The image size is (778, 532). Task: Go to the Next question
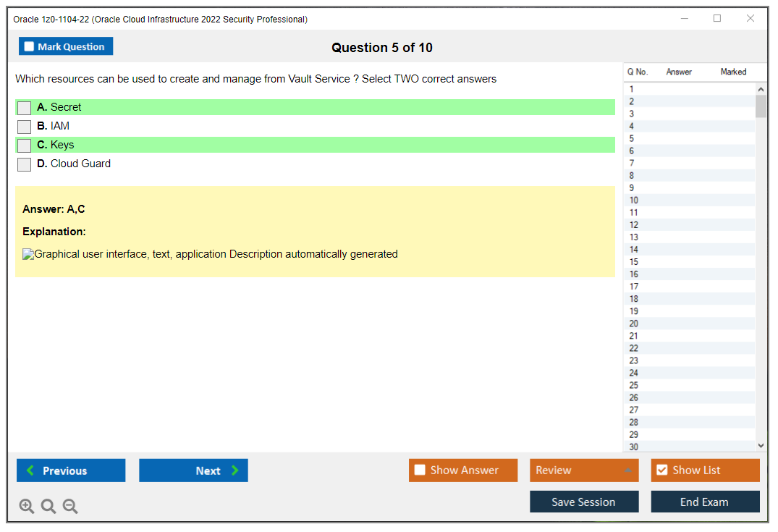[193, 470]
